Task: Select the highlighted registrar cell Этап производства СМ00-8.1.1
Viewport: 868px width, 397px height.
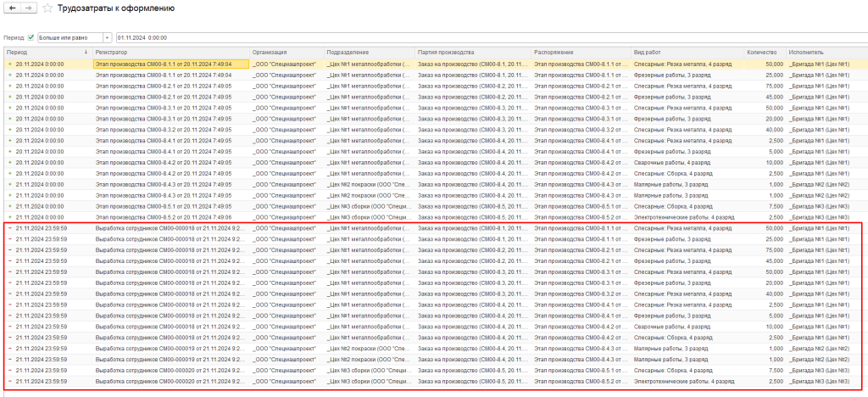Action: click(170, 64)
